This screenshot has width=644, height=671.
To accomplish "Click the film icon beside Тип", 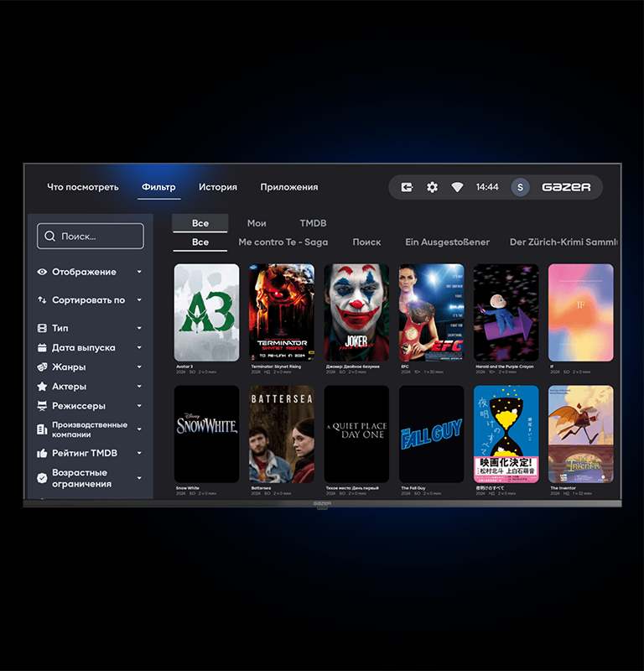I will (x=42, y=328).
